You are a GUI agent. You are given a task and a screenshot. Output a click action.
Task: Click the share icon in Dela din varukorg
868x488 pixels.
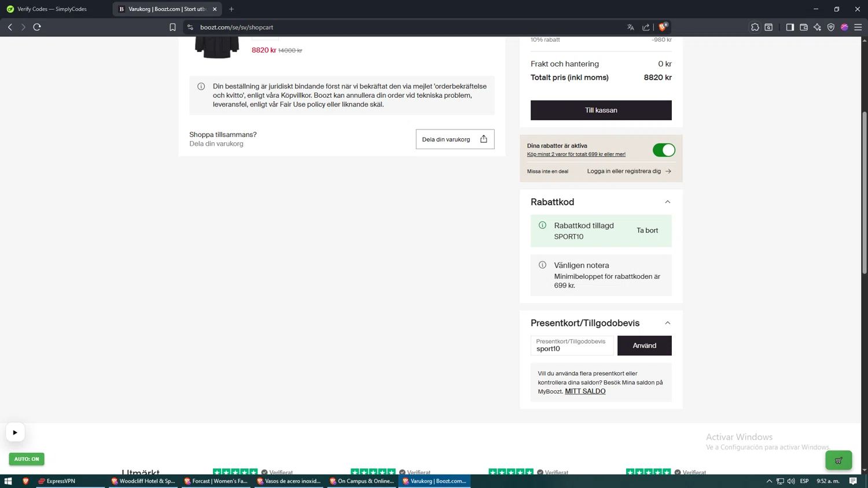pyautogui.click(x=484, y=139)
